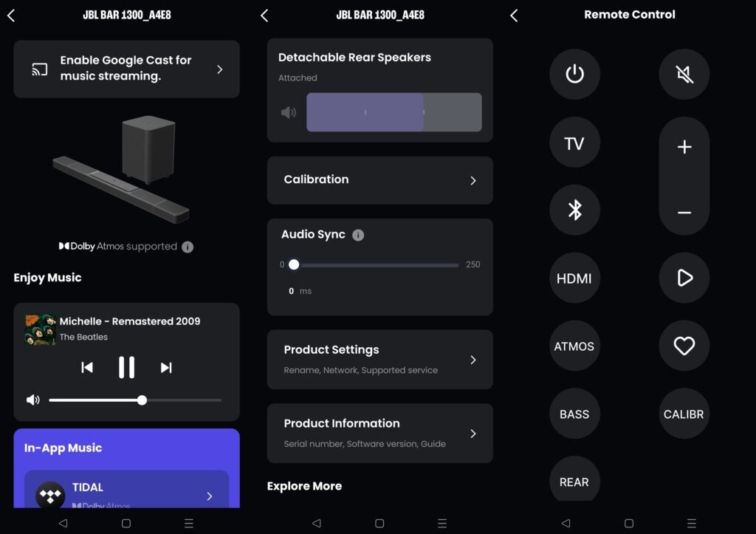Screen dimensions: 756x534
Task: Pause Michelle - Remastered 2009
Action: pos(126,368)
